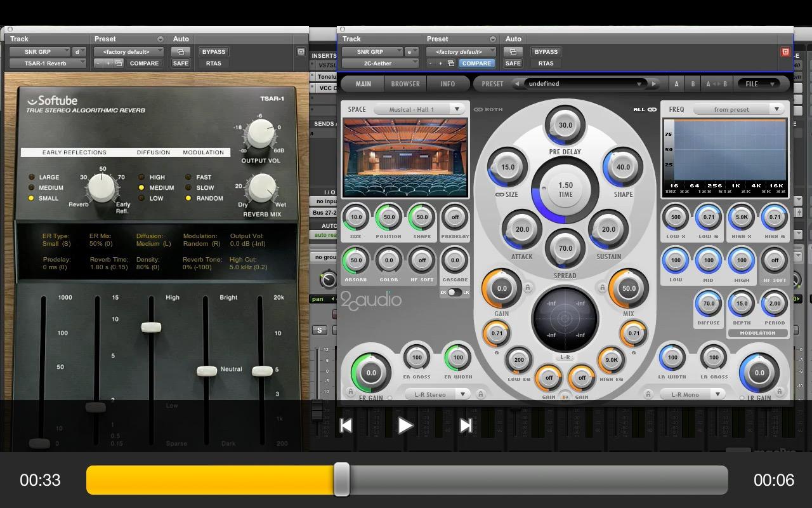812x508 pixels.
Task: Open the L-R Stereo dropdown
Action: click(437, 394)
